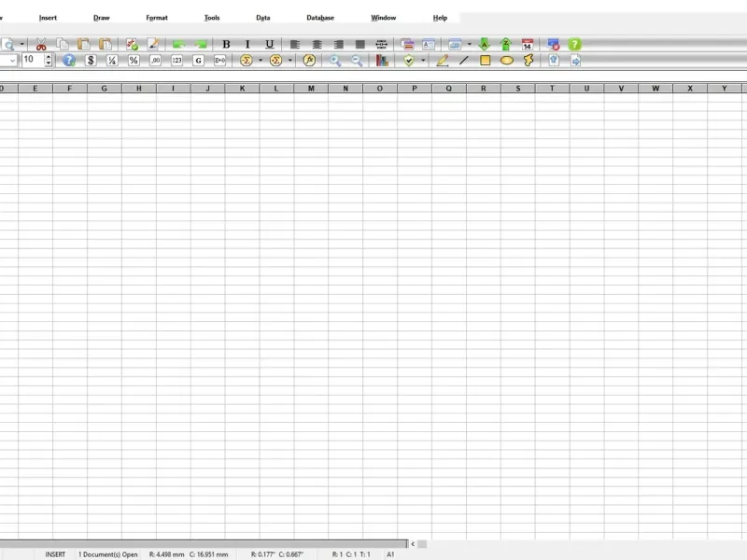
Task: Click the stacked windows icon
Action: (x=407, y=44)
